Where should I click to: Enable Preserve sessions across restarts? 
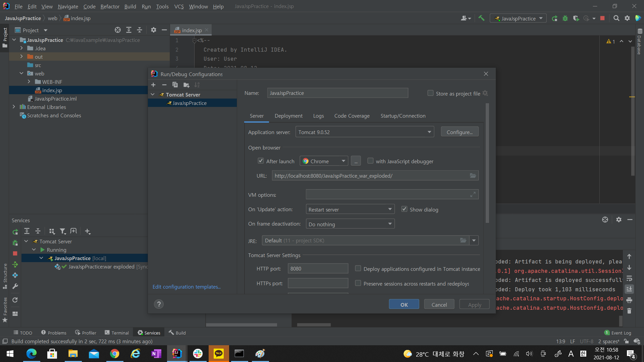(358, 283)
